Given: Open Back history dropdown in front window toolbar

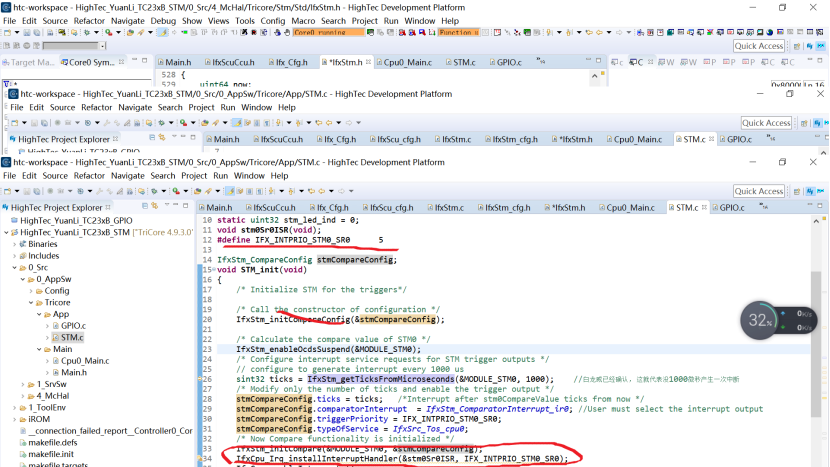Looking at the screenshot, I should coord(331,191).
